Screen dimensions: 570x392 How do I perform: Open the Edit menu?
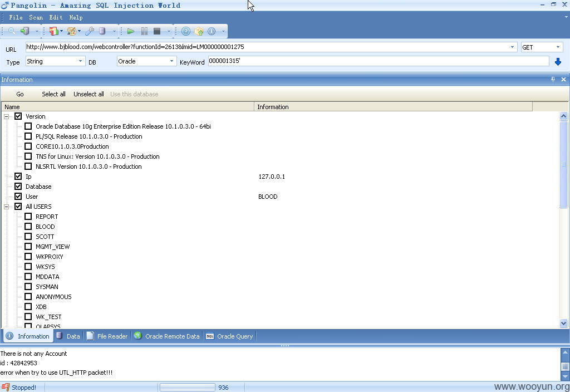pos(56,17)
